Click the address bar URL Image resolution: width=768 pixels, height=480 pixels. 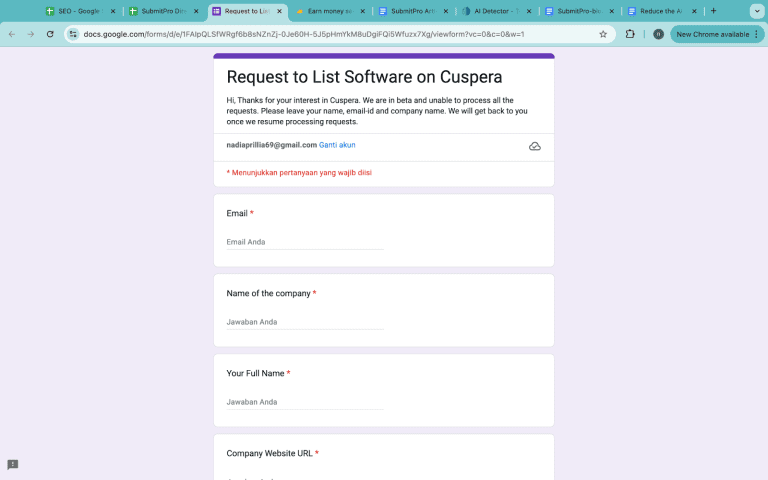tap(304, 34)
